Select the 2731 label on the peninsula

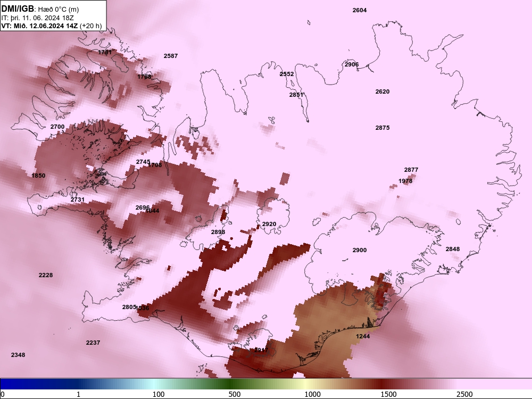pos(78,199)
